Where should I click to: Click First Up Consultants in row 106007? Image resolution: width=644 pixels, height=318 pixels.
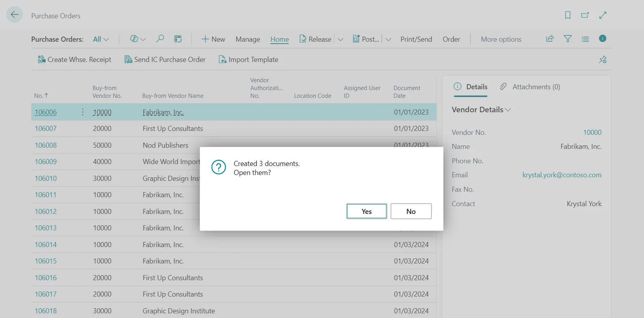(x=173, y=128)
